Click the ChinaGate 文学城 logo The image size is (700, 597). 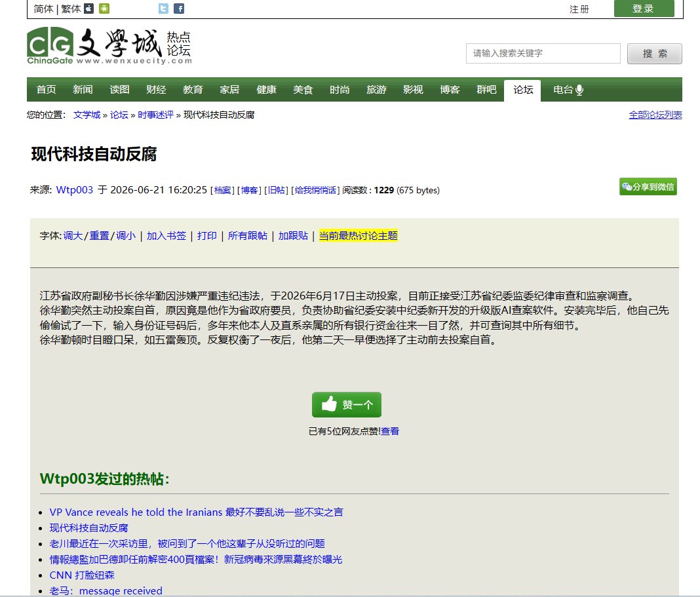tap(109, 46)
